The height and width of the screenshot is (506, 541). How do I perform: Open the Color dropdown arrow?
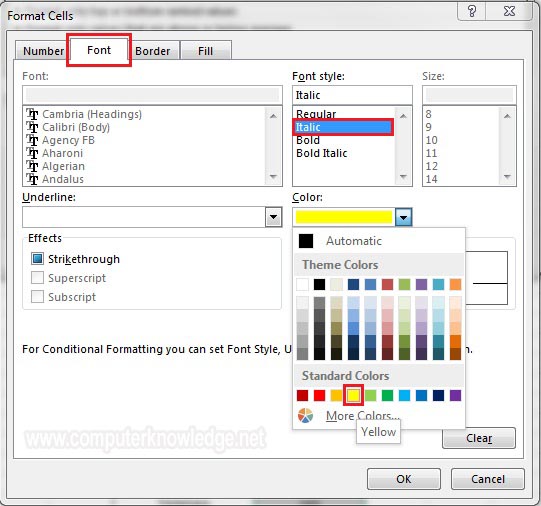(403, 217)
